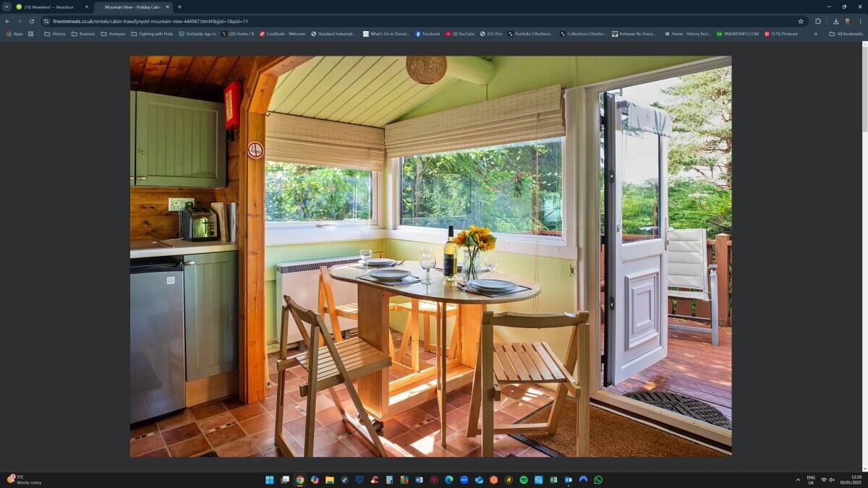Open the Fighting with Pride bookmarks folder
This screenshot has width=868, height=488.
pyautogui.click(x=152, y=33)
